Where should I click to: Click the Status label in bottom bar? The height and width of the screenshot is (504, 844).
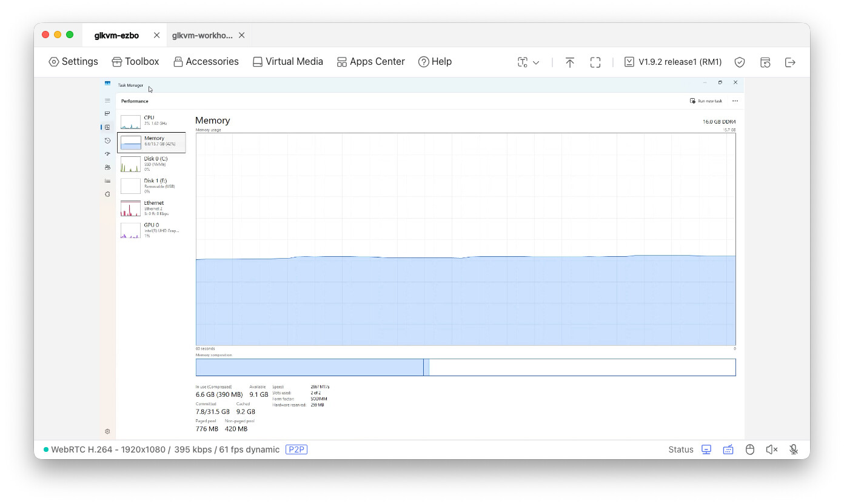pos(681,449)
